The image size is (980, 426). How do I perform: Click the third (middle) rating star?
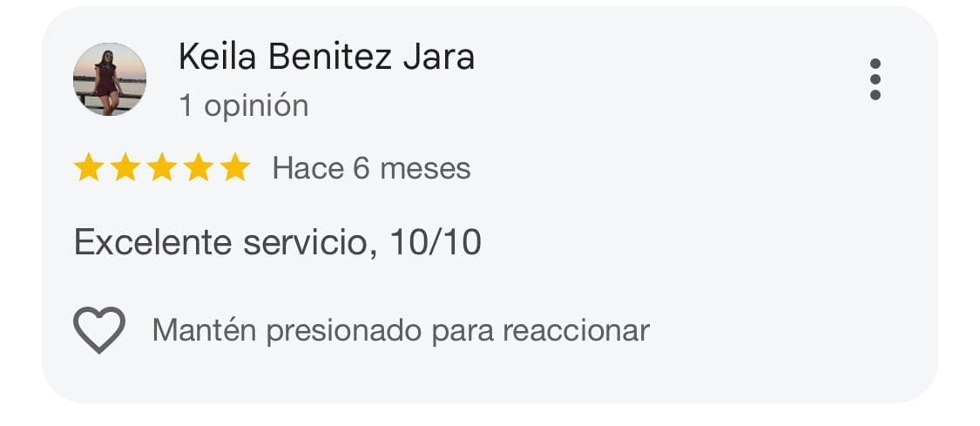pyautogui.click(x=161, y=167)
